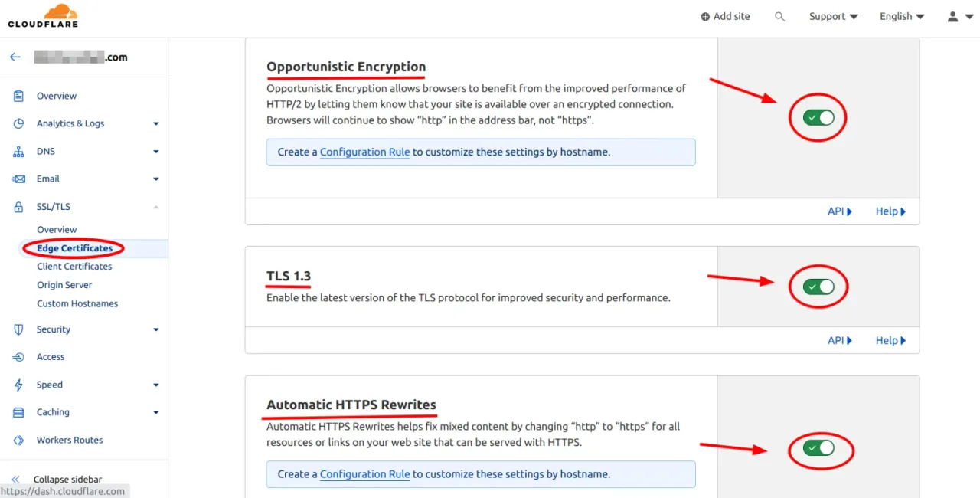Open Analytics & Logs menu item
This screenshot has height=498, width=980.
(x=70, y=123)
